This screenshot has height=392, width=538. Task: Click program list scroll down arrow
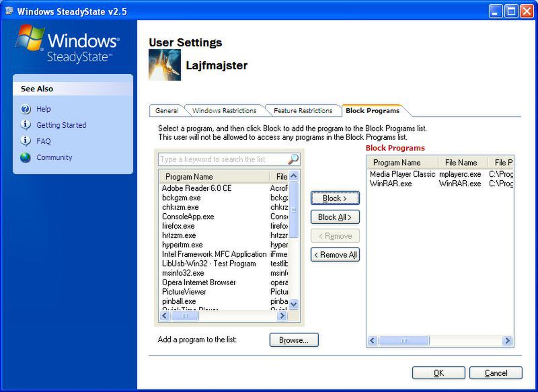tap(294, 304)
